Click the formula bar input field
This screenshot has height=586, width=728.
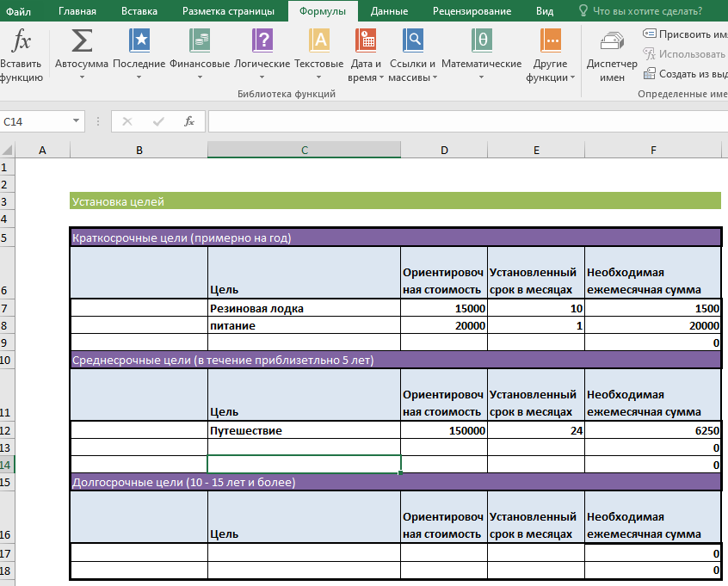[x=465, y=122]
